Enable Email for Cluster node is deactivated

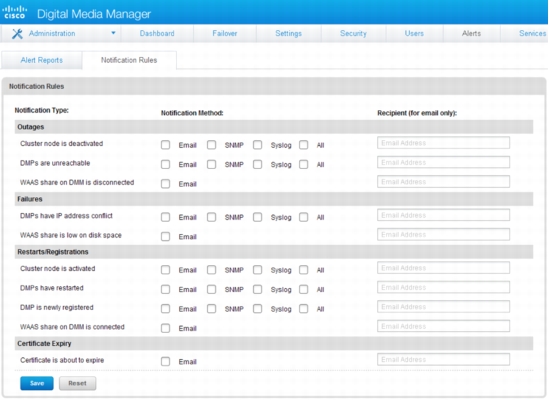pos(165,145)
